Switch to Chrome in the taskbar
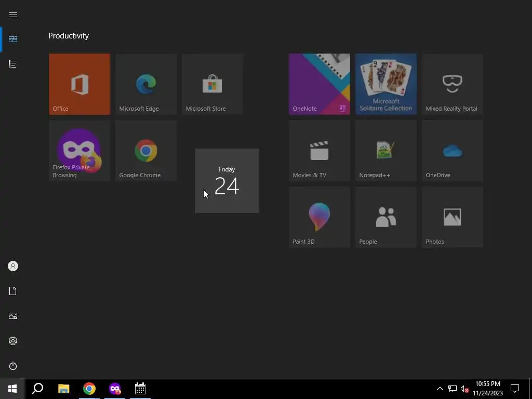 [x=89, y=389]
